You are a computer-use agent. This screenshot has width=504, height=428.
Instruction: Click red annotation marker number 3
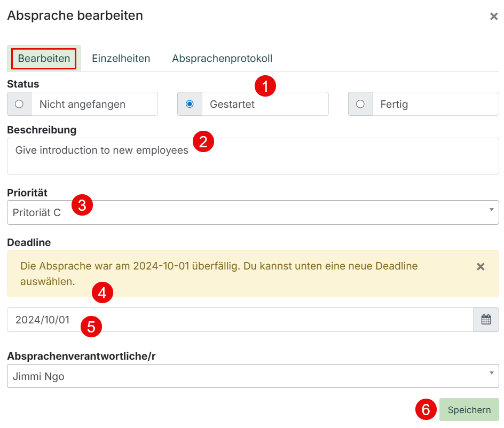pos(82,205)
